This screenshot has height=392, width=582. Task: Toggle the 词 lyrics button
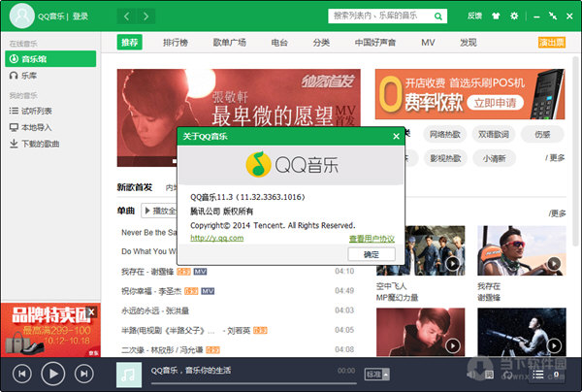(x=489, y=375)
